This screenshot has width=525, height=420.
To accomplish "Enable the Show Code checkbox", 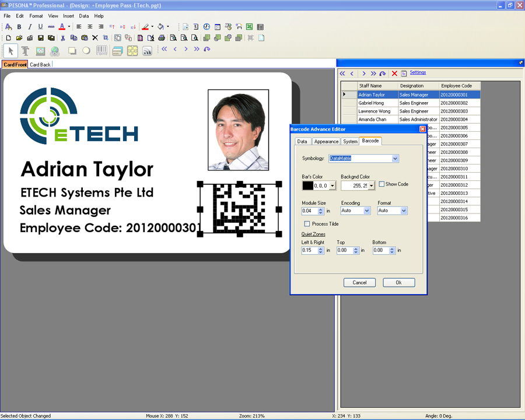I will pos(381,184).
